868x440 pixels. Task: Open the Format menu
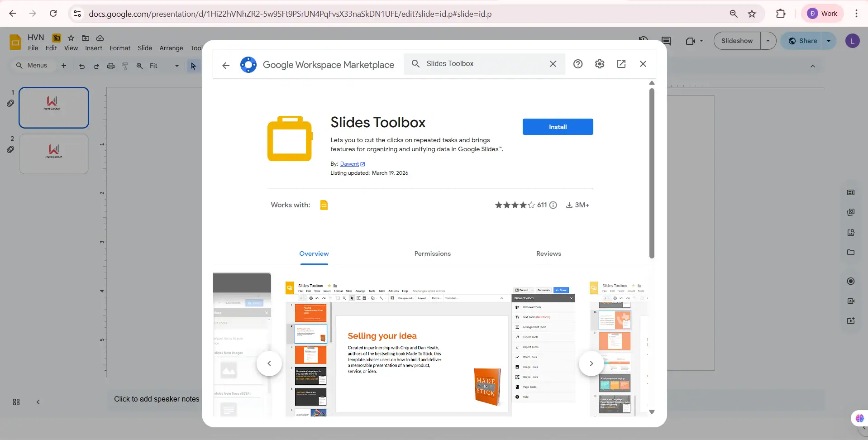point(119,48)
